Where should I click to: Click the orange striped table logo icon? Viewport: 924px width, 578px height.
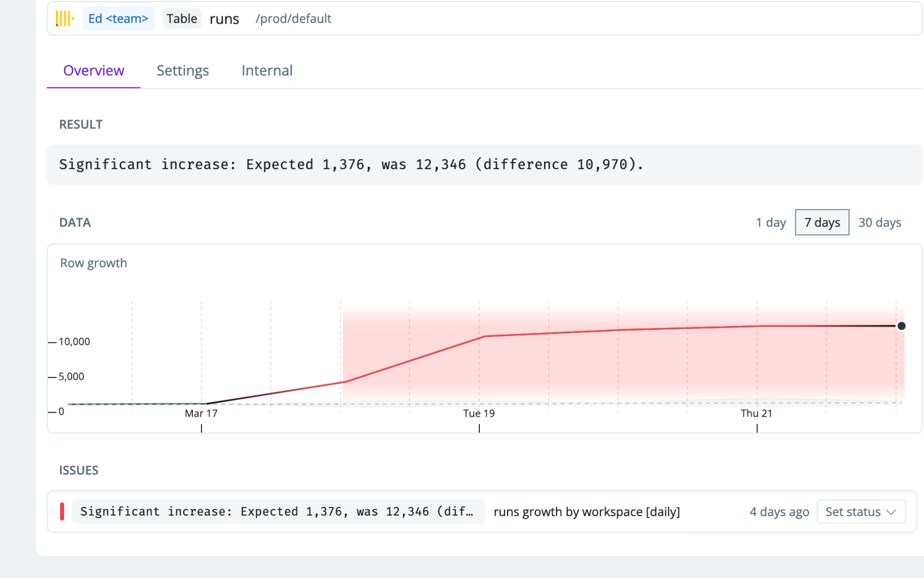65,18
